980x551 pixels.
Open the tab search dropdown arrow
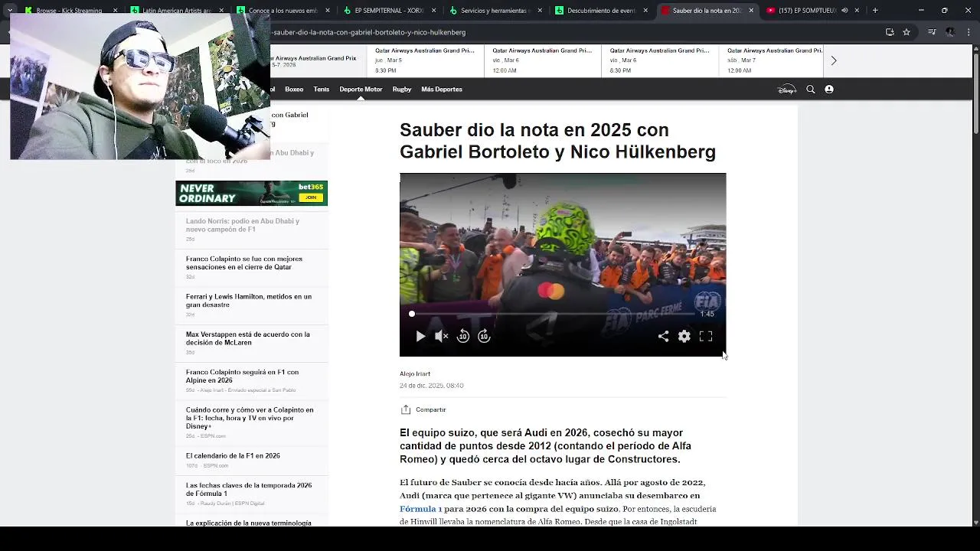(10, 11)
